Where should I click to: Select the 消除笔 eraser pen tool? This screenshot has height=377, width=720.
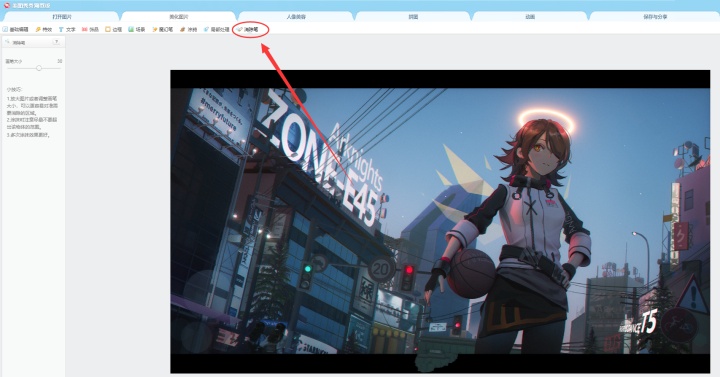(x=248, y=29)
